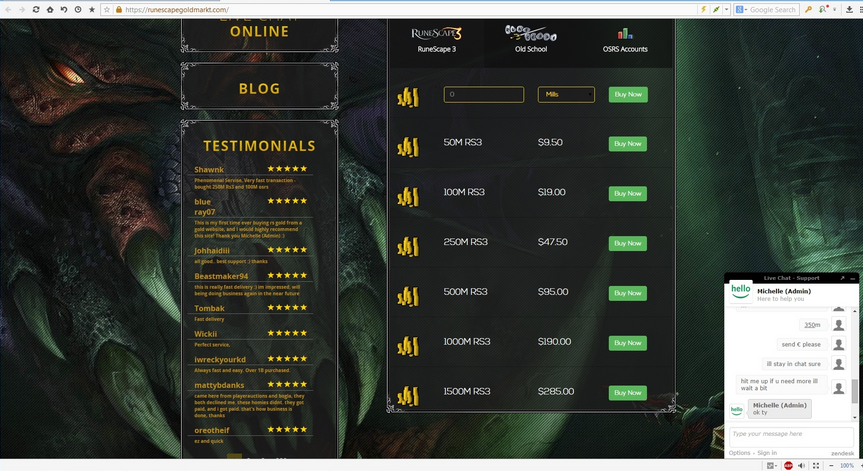Viewport: 864px width, 471px height.
Task: Click the hello agent avatar in chat header
Action: (741, 293)
